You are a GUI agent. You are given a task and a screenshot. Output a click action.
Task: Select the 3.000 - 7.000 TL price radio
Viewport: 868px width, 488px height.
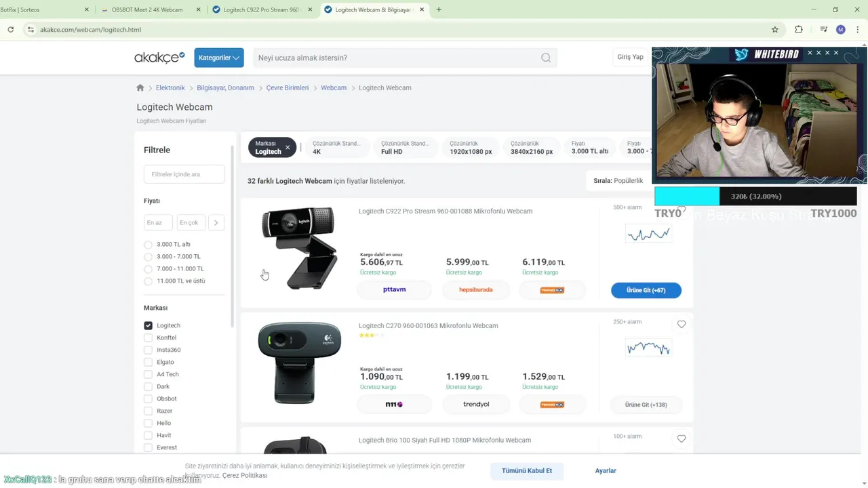point(148,257)
